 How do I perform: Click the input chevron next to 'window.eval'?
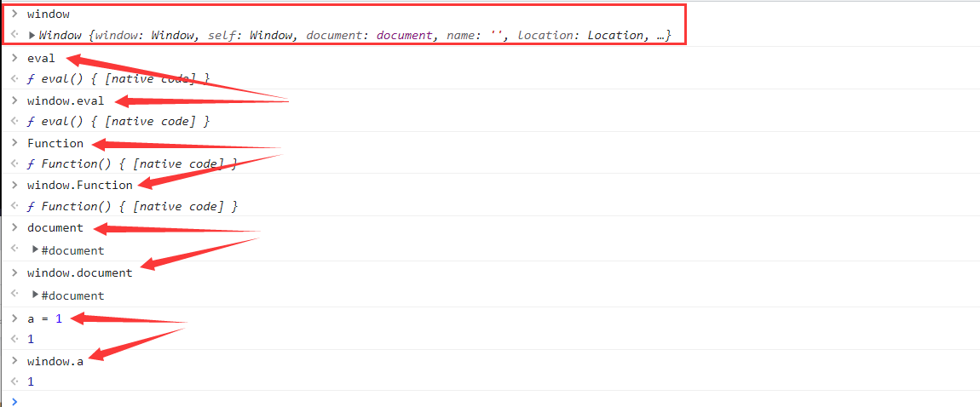pos(14,100)
